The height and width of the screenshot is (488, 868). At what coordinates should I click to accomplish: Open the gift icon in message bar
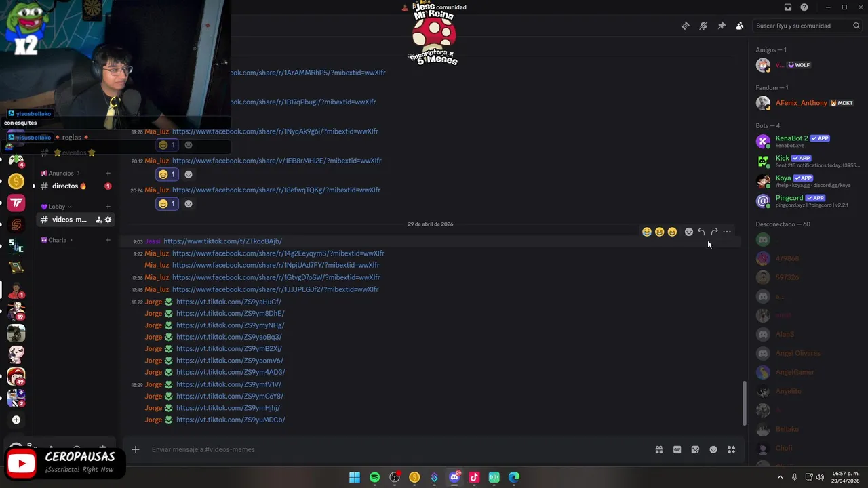point(658,449)
